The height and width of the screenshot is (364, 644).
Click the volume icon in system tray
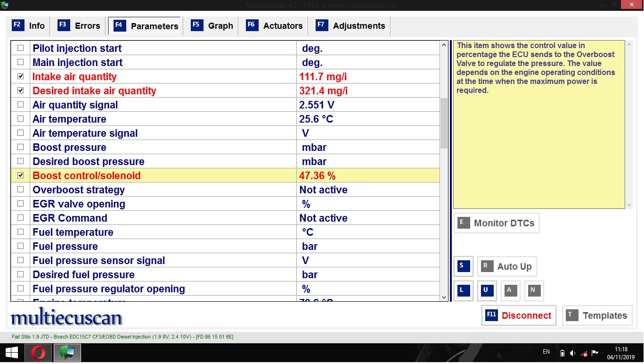point(572,353)
